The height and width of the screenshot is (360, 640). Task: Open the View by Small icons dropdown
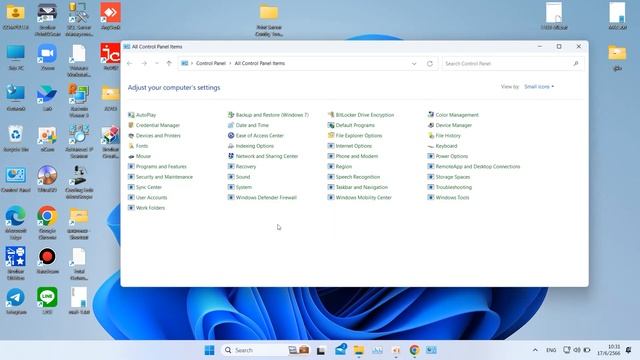(x=539, y=87)
